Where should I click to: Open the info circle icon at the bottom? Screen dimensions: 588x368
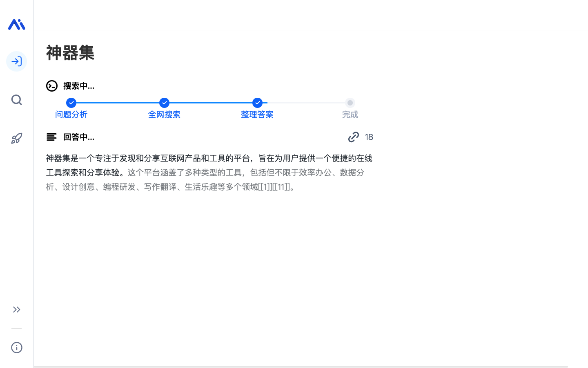(x=17, y=348)
